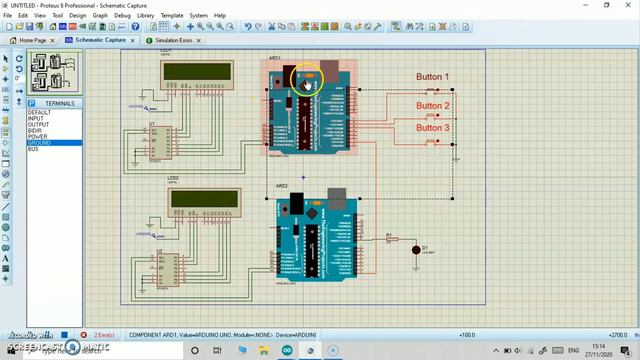
Task: Open the View menu
Action: coord(40,16)
